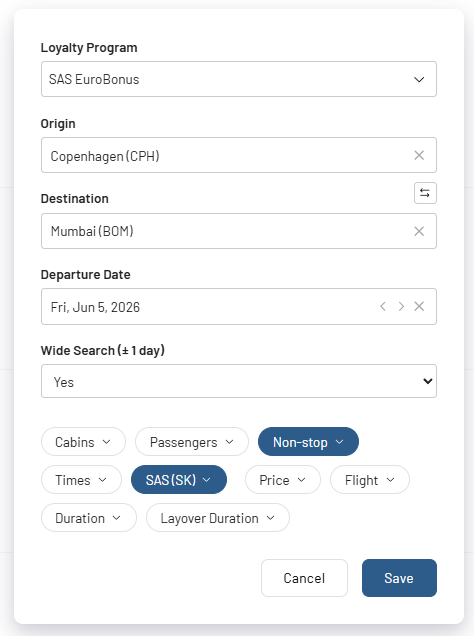Viewport: 474px width, 636px height.
Task: Open the Flight filter chip
Action: click(370, 480)
